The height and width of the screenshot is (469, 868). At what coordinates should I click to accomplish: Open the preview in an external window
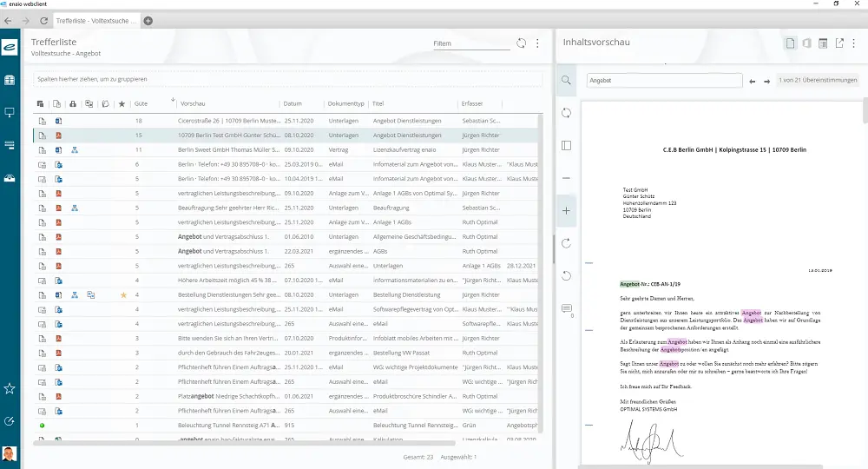pos(839,43)
